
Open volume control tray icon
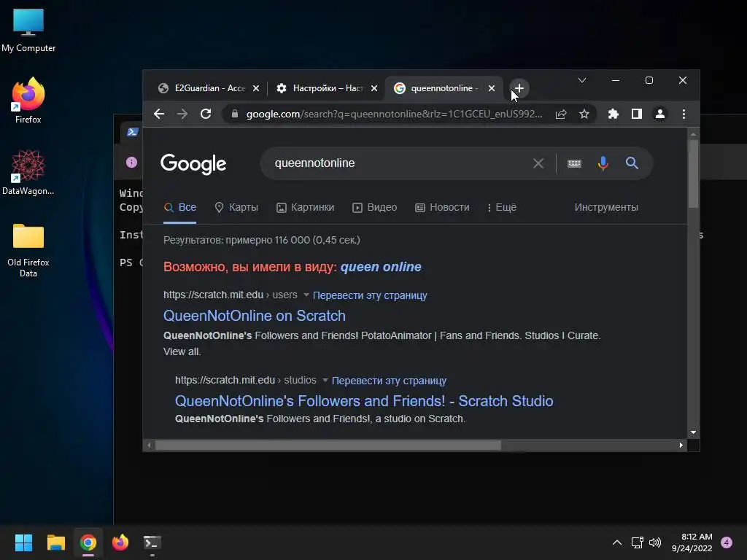pyautogui.click(x=655, y=542)
